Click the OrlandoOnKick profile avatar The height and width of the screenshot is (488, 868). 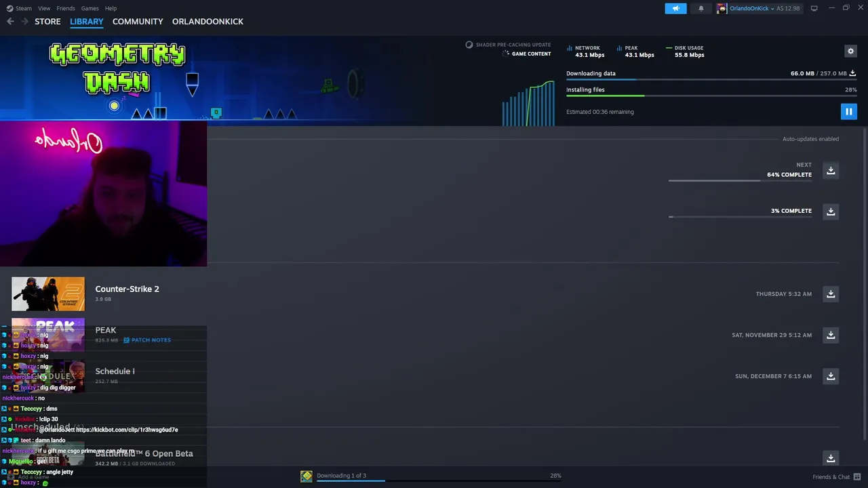722,8
